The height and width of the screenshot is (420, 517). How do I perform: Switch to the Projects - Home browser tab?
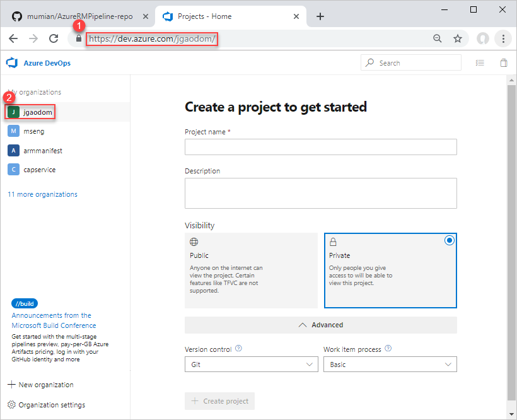coord(214,17)
